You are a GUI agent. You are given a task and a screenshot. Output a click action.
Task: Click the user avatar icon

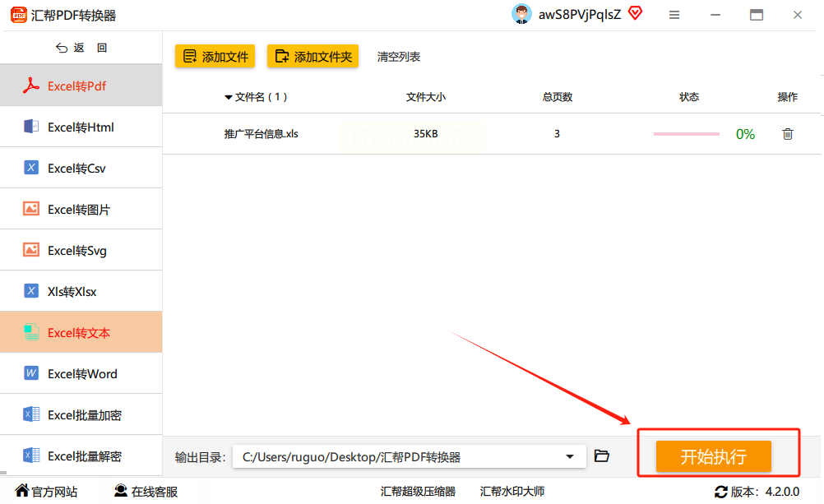(521, 14)
